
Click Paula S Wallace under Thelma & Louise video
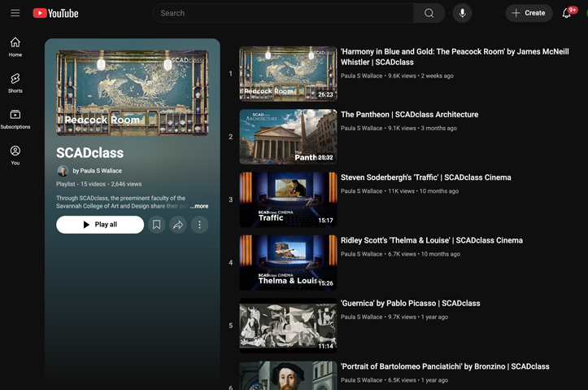[x=361, y=254]
